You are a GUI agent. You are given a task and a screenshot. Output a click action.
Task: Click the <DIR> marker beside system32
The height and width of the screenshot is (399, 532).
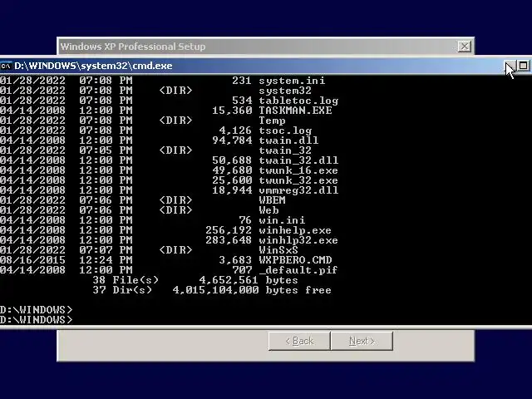click(175, 91)
